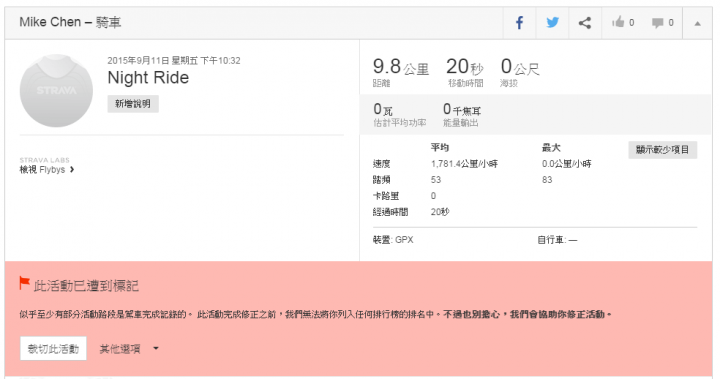Click the 自行車 bike field
The image size is (720, 379).
click(557, 240)
